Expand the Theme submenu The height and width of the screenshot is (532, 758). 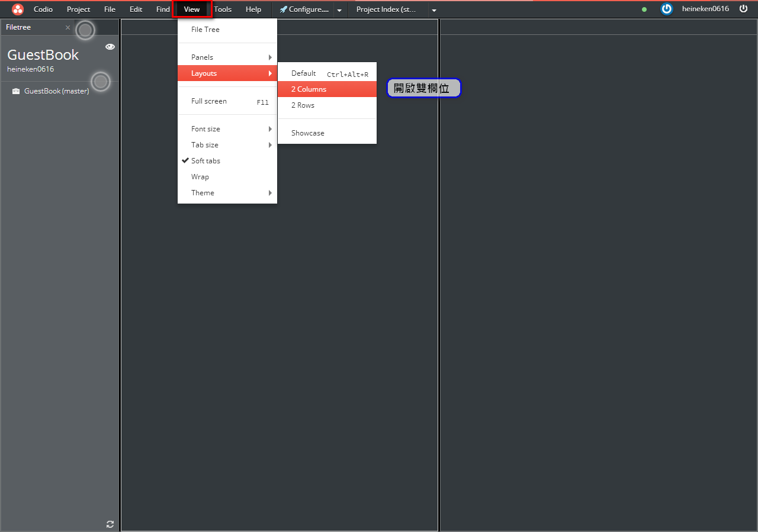click(x=203, y=192)
